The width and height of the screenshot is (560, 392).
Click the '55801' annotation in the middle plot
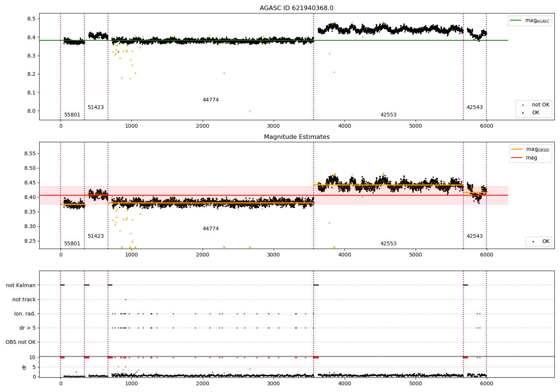pyautogui.click(x=72, y=244)
